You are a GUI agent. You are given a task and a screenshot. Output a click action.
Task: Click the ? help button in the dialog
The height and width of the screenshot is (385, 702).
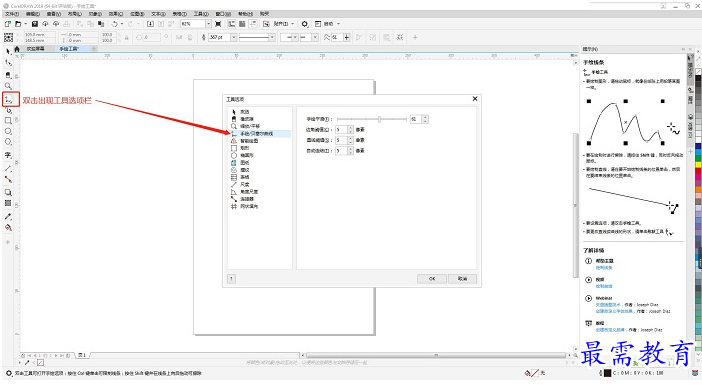point(231,278)
